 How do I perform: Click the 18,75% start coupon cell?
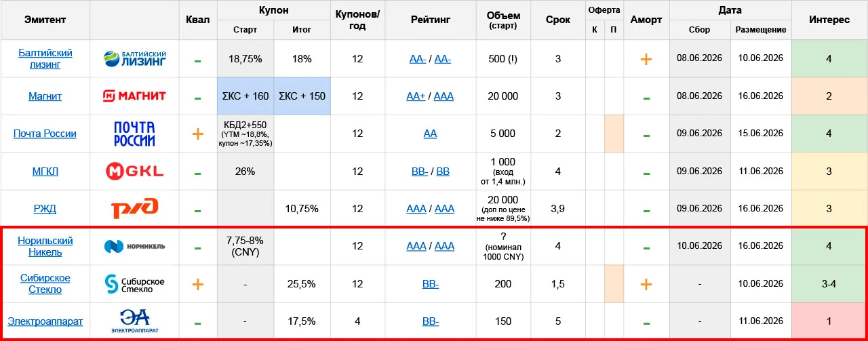(x=245, y=59)
